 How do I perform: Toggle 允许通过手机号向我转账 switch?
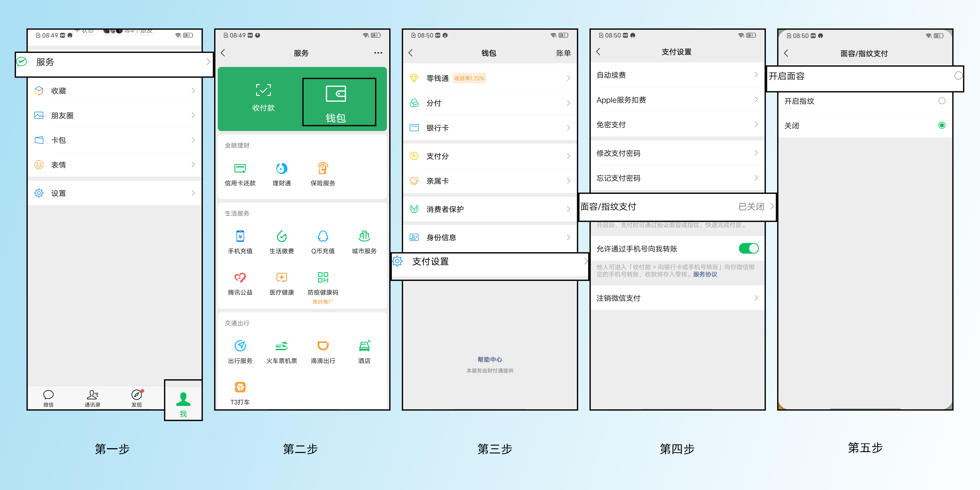[748, 248]
